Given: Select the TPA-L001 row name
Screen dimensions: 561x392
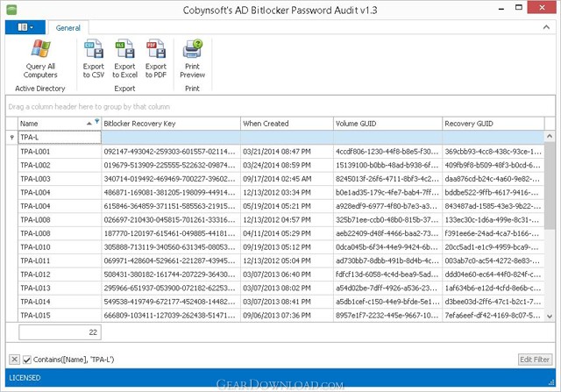Looking at the screenshot, I should click(60, 152).
